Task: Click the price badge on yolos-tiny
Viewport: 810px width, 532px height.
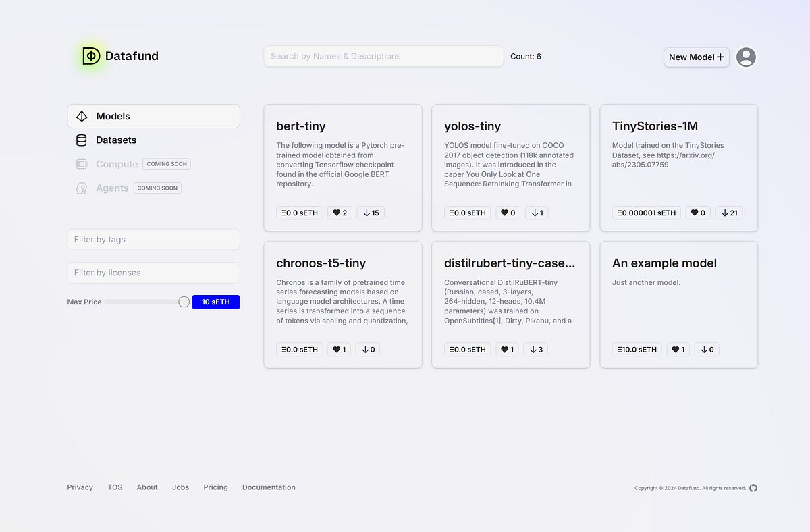Action: pos(467,213)
